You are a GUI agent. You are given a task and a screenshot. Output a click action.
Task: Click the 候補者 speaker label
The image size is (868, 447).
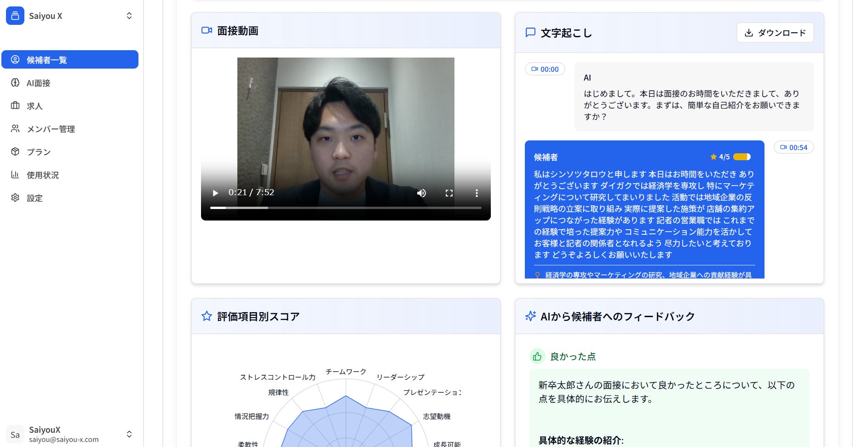546,157
